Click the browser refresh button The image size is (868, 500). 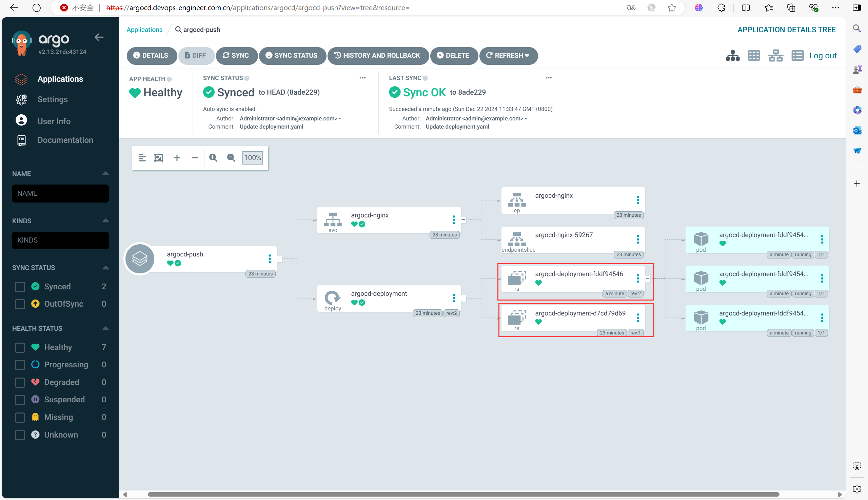point(36,7)
